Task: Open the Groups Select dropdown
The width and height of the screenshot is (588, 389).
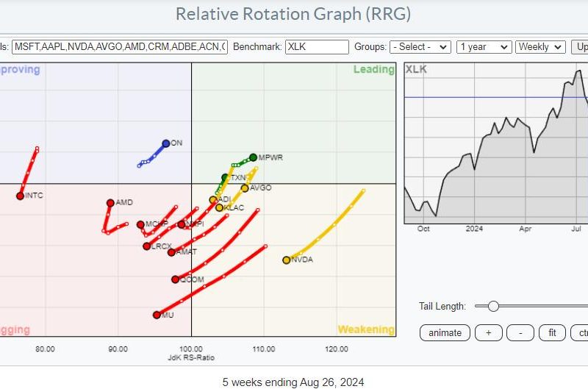Action: click(x=420, y=47)
